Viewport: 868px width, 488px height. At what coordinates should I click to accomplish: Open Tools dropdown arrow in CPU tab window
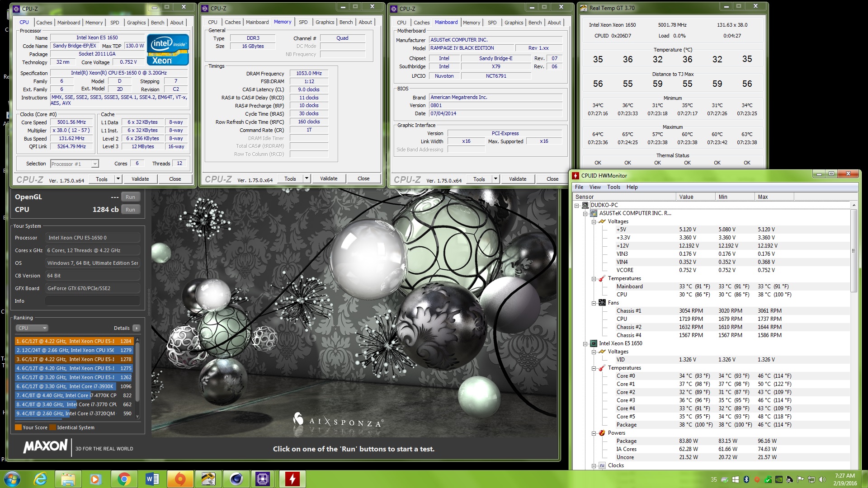(118, 179)
